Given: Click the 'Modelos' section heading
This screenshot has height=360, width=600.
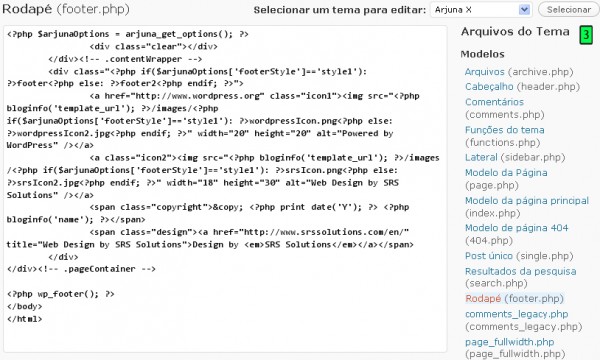Looking at the screenshot, I should 483,54.
